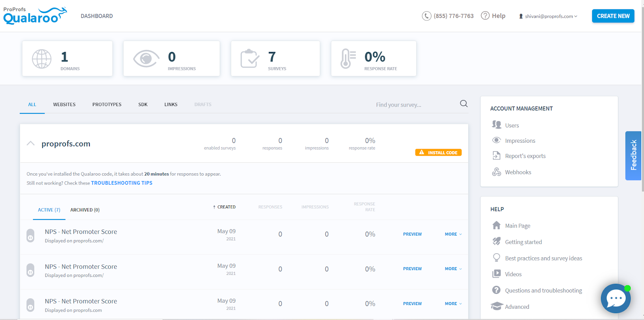The height and width of the screenshot is (320, 644).
Task: Click the eye icon on Impressions card
Action: coord(146,59)
